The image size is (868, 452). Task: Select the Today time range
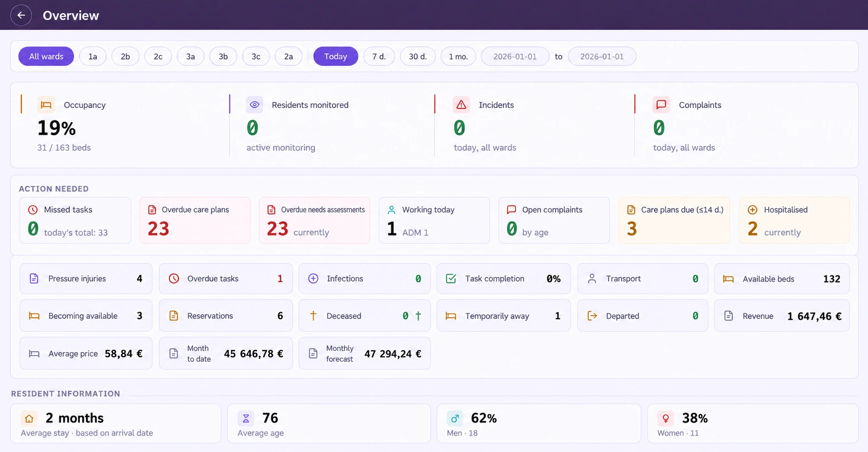tap(336, 56)
